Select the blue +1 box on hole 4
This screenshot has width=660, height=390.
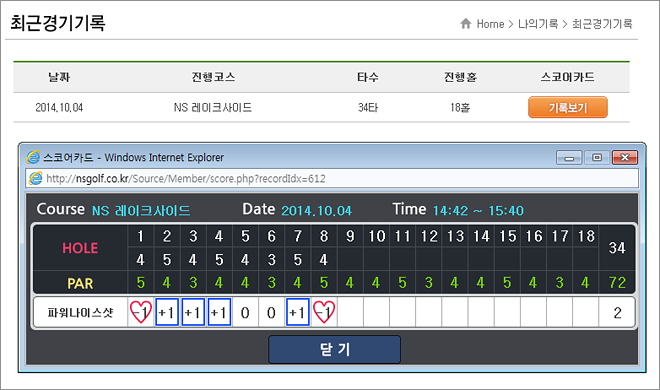coord(219,312)
